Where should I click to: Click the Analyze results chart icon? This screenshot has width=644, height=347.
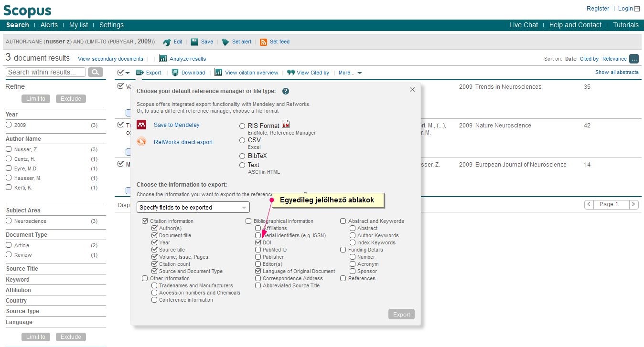(x=163, y=59)
